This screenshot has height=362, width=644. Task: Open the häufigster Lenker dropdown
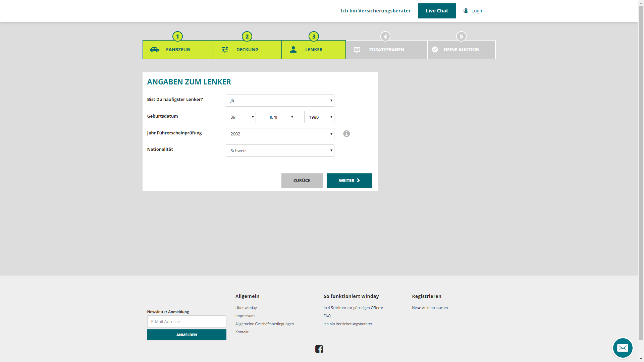click(x=280, y=101)
